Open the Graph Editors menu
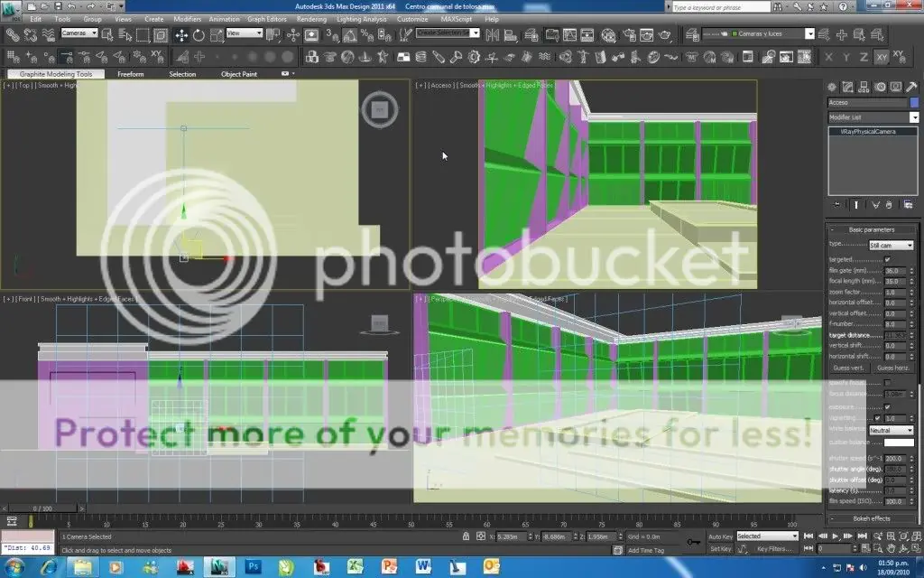The image size is (924, 578). [x=267, y=19]
